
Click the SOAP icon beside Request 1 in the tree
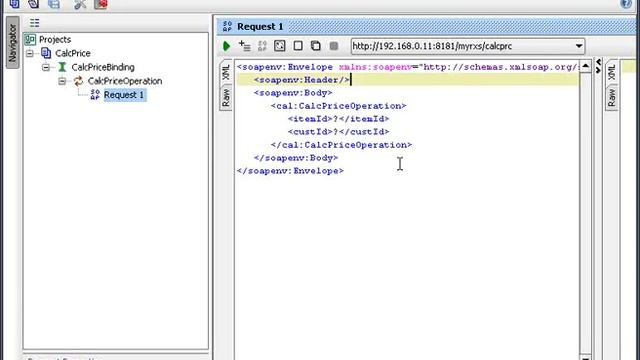(95, 95)
